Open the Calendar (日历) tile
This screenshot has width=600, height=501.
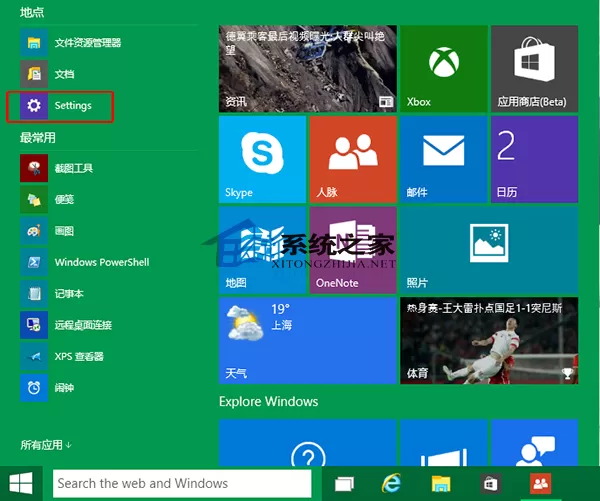pyautogui.click(x=535, y=159)
